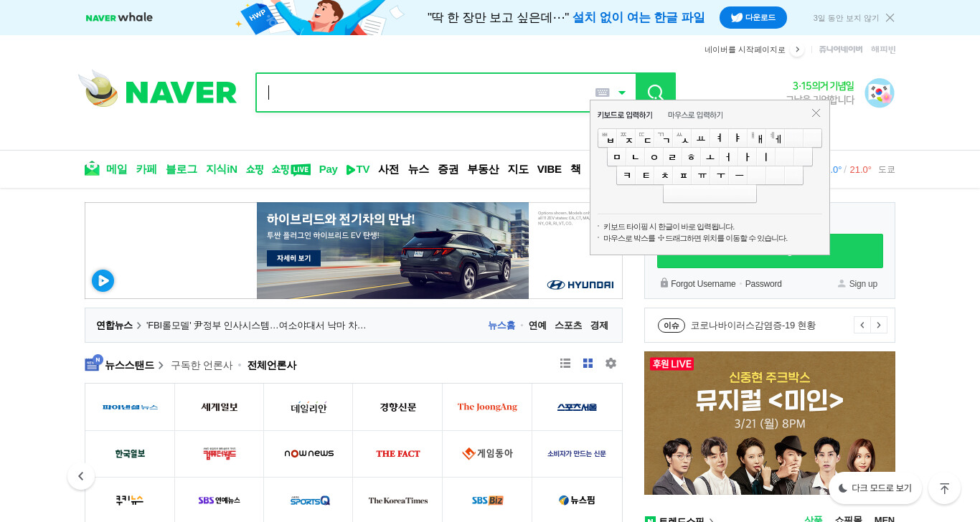Tap the ㅠ key on virtual keyboard

click(x=701, y=176)
